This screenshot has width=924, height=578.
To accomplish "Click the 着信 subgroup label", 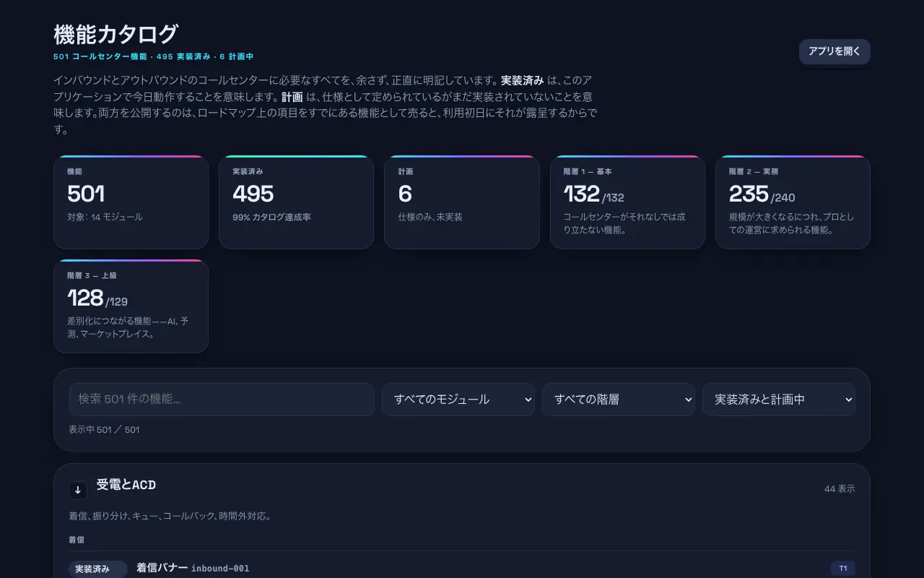I will click(77, 540).
